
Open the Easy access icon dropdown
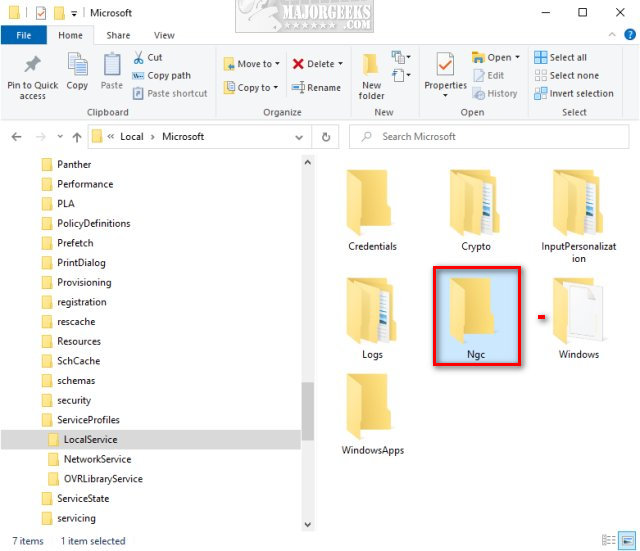(401, 75)
